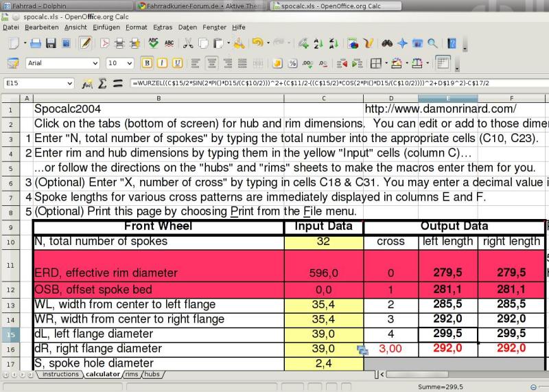Export directly as PDF

click(x=104, y=43)
